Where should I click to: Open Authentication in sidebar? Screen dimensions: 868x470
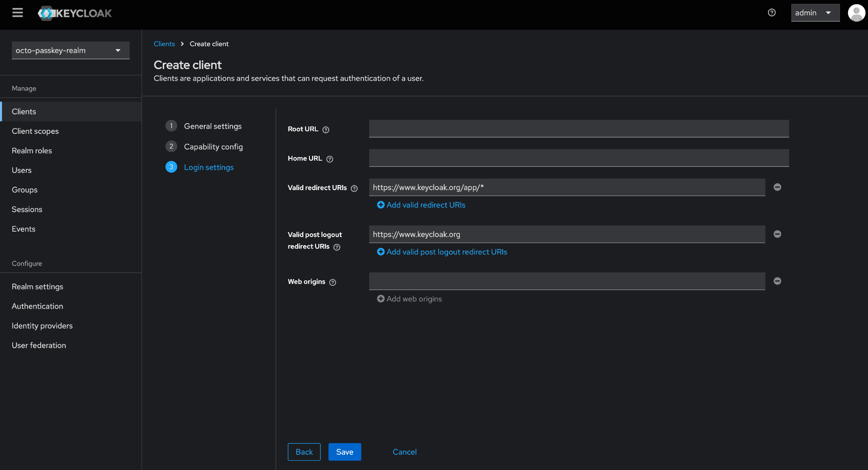click(37, 306)
